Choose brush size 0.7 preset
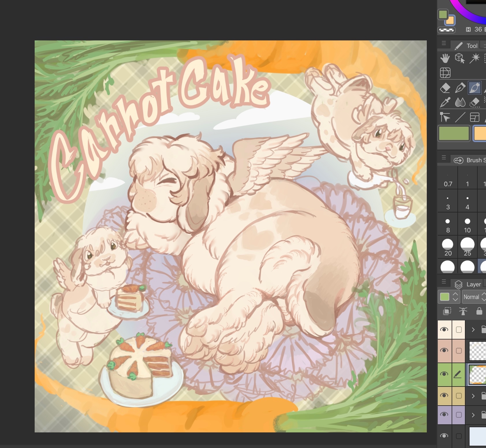Screen dimensions: 486x448 448,180
